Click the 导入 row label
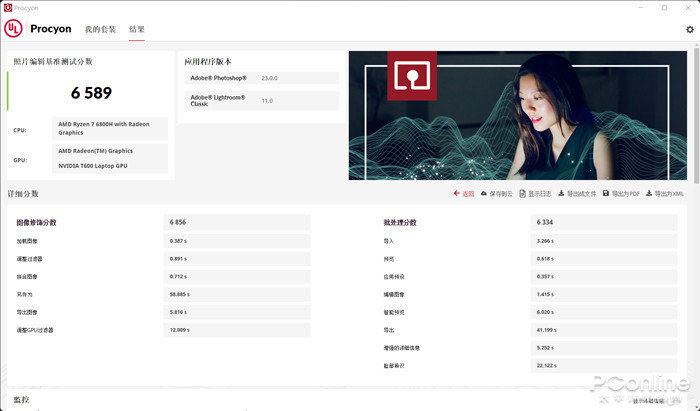700x411 pixels. pyautogui.click(x=389, y=241)
